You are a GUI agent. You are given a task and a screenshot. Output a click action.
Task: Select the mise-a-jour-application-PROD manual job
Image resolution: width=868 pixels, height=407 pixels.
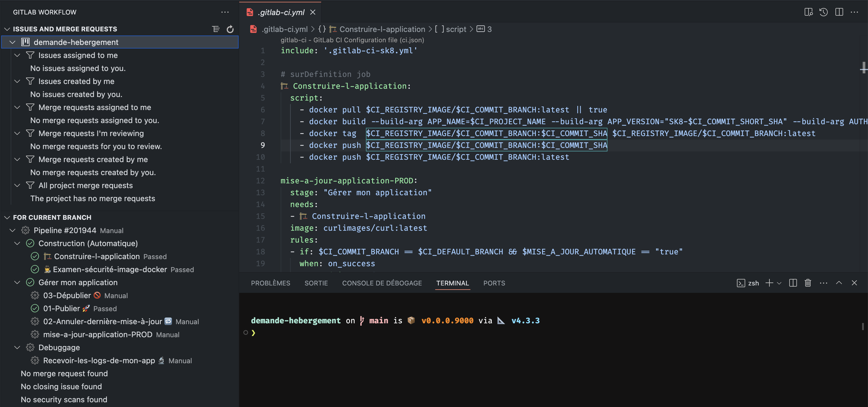98,335
